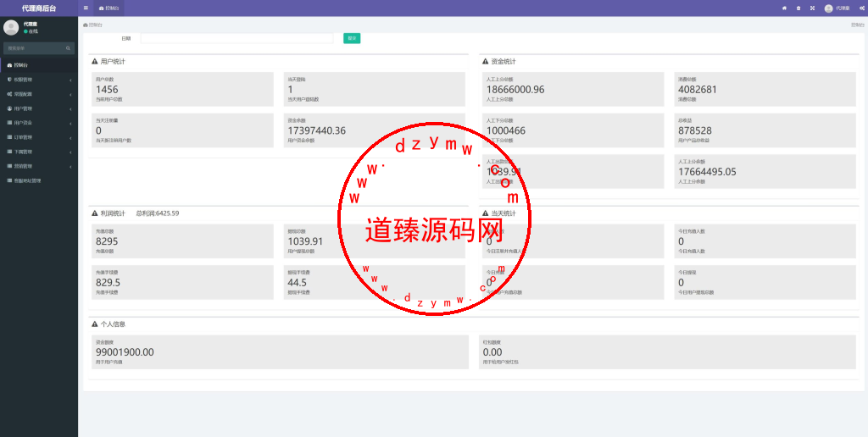Click the consumption total 4082681
Screen dimensions: 868x437
tap(698, 90)
